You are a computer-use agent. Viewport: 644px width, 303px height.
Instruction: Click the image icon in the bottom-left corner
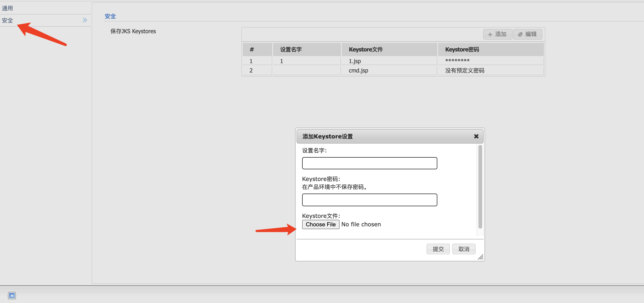(x=12, y=296)
